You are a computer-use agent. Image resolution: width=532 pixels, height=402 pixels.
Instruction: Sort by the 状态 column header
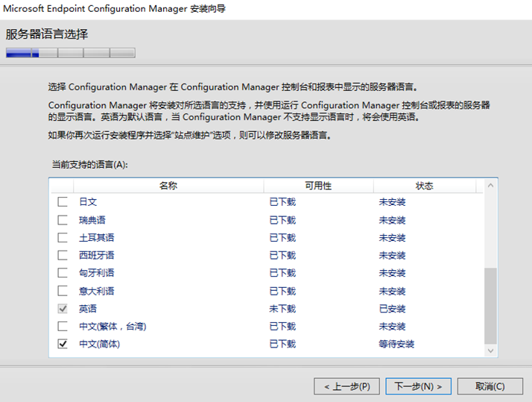click(x=425, y=186)
